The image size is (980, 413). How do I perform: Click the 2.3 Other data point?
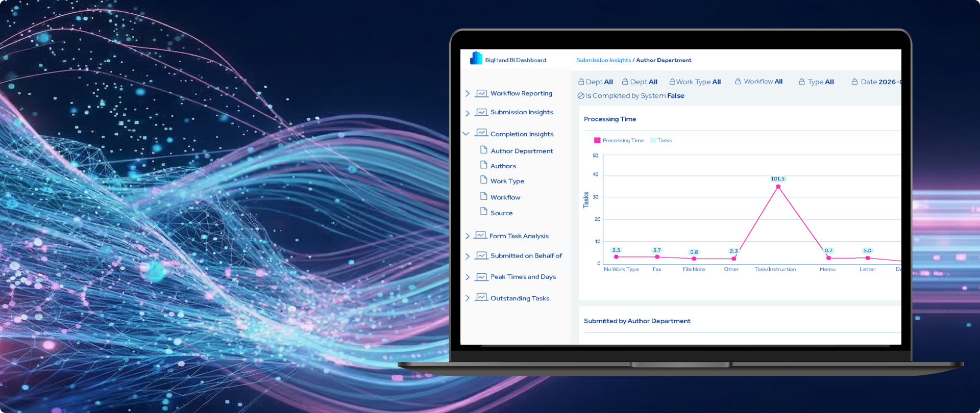pyautogui.click(x=733, y=259)
